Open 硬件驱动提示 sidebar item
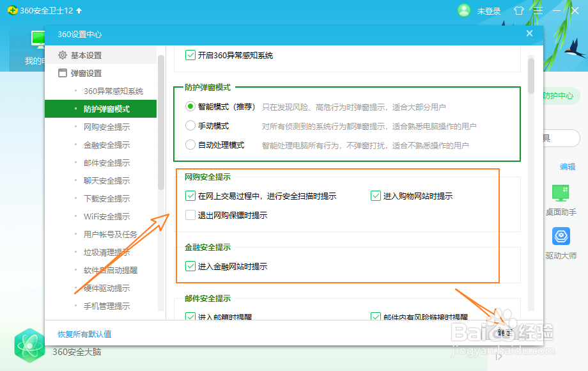588x371 pixels. pos(107,288)
